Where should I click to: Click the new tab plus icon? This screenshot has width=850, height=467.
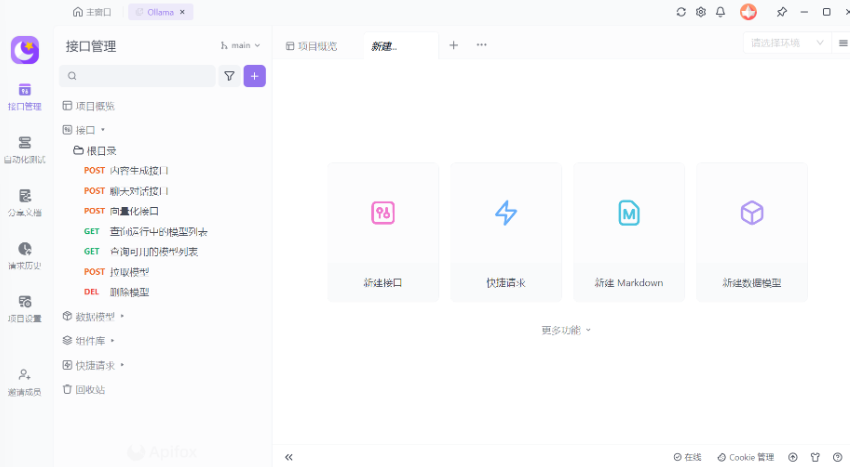click(454, 45)
